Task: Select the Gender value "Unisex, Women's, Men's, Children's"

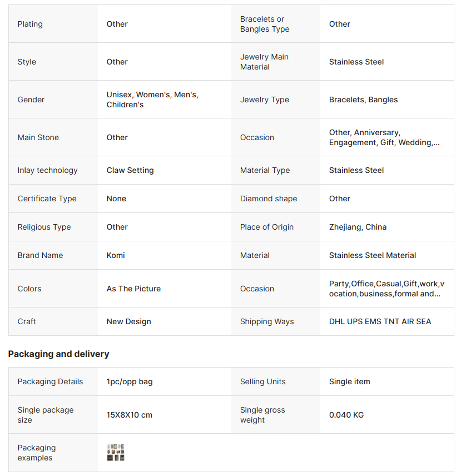Action: (152, 100)
